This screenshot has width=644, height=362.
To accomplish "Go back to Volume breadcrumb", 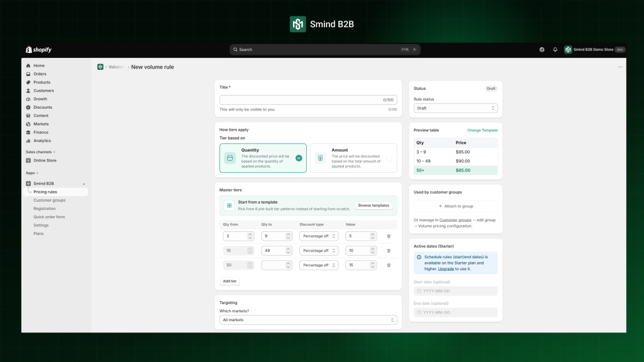I will click(x=116, y=67).
